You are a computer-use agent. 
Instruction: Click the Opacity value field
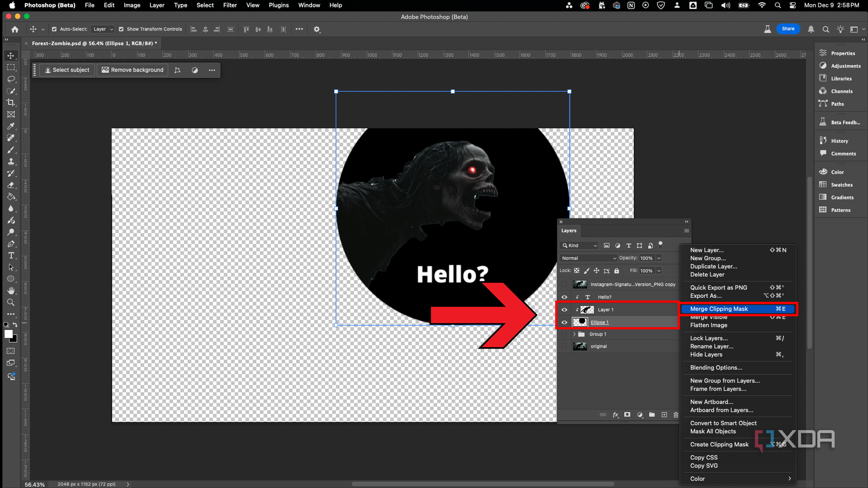(x=647, y=258)
